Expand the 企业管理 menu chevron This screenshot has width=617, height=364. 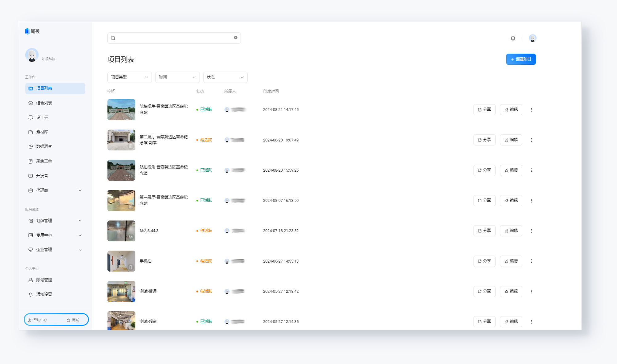tap(80, 250)
